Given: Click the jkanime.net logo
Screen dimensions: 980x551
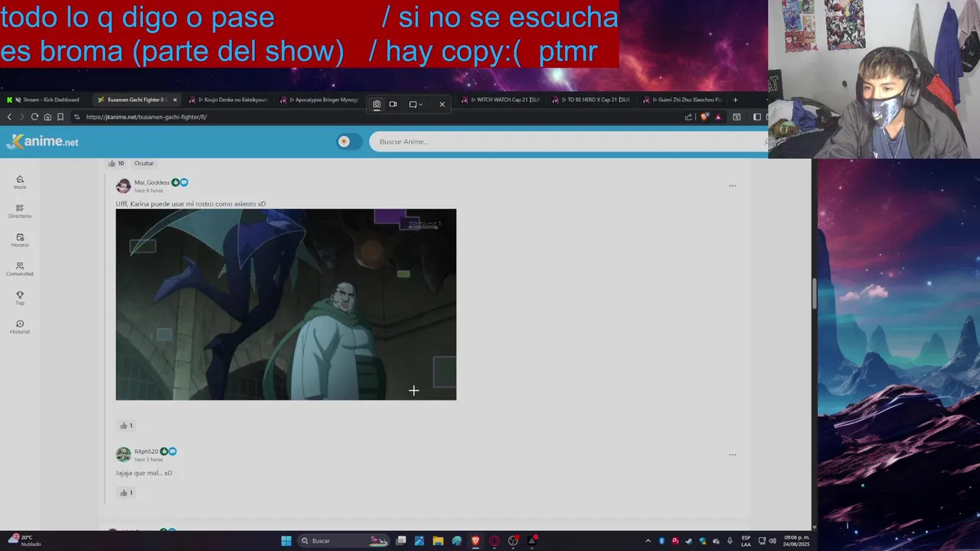Looking at the screenshot, I should point(42,142).
